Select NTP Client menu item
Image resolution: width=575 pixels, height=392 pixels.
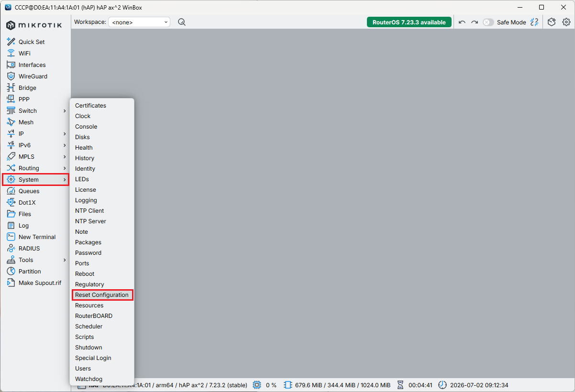point(89,211)
